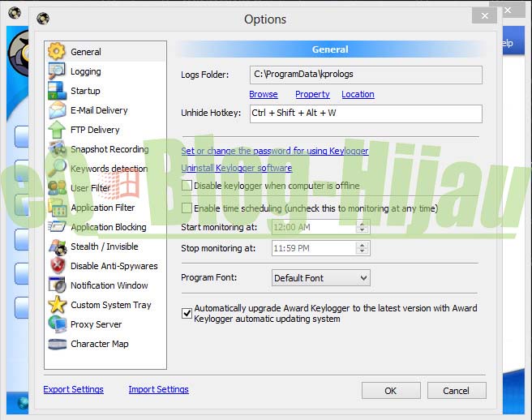
Task: Click Uninstall Keylogger software link
Action: [x=237, y=168]
